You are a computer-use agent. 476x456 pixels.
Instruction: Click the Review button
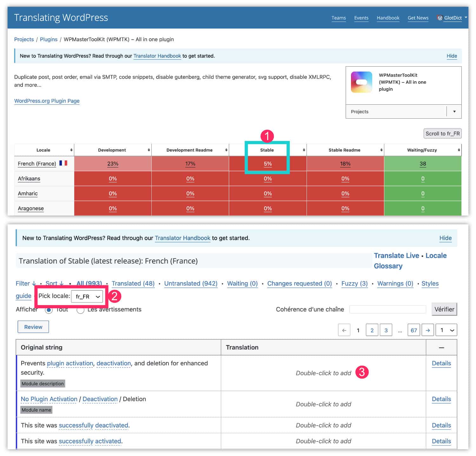[33, 327]
